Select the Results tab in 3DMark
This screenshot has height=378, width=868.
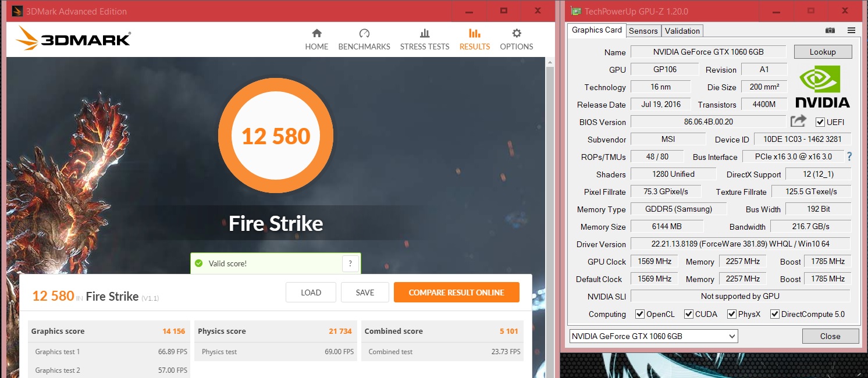point(475,40)
